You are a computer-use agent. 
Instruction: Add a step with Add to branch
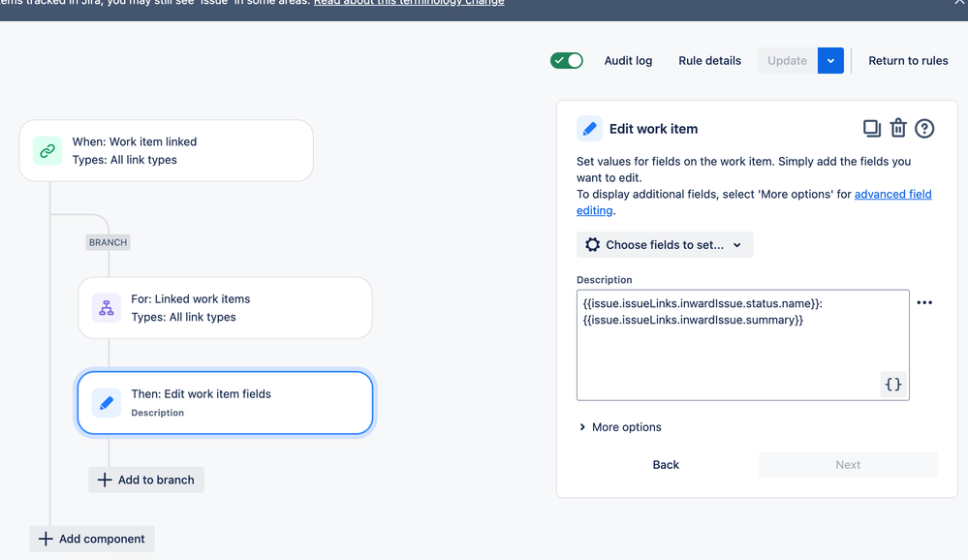click(146, 480)
